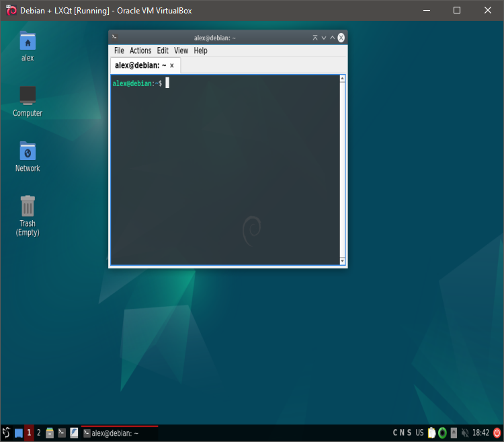Click the green circular tray icon

click(x=442, y=433)
